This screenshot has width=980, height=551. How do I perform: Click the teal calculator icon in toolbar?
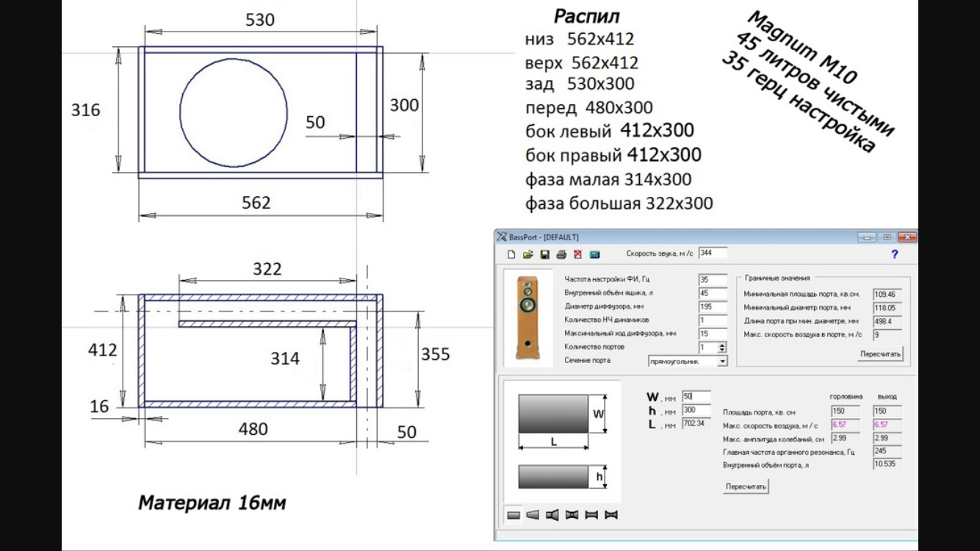coord(594,255)
